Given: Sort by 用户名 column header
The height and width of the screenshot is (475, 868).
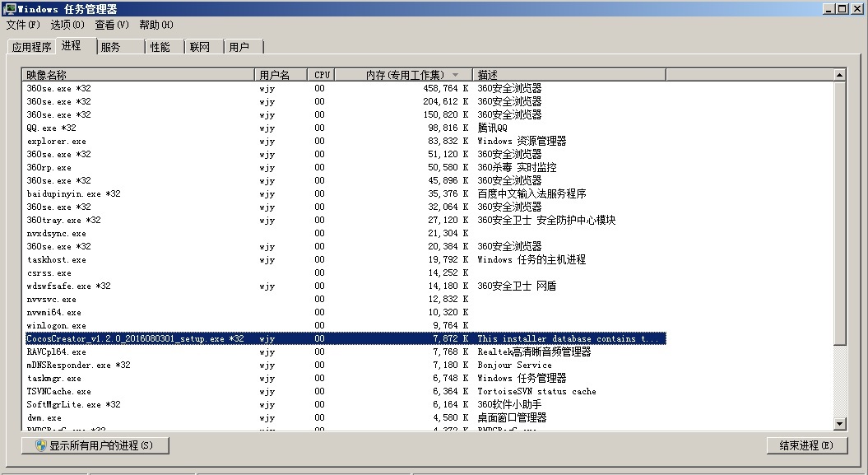Looking at the screenshot, I should [281, 75].
